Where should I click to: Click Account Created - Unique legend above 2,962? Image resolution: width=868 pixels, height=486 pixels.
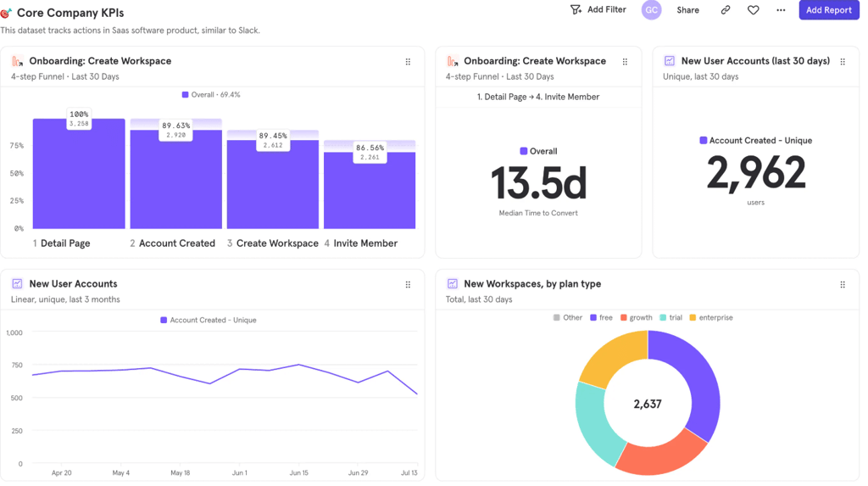pyautogui.click(x=755, y=141)
